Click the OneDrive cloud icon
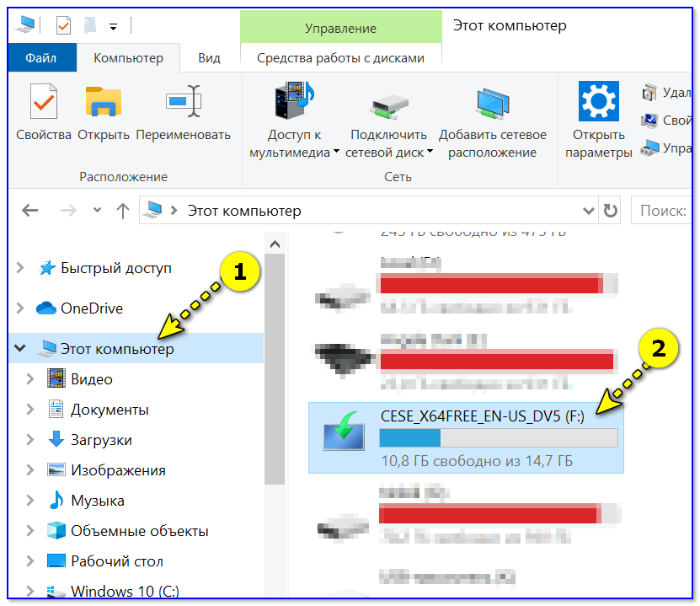Image resolution: width=700 pixels, height=606 pixels. (46, 308)
